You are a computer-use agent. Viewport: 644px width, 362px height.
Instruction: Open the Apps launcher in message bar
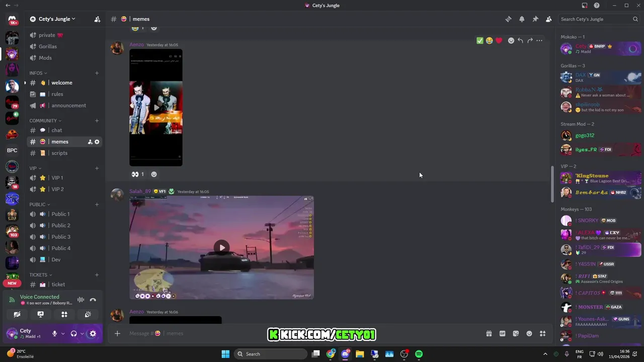(543, 333)
